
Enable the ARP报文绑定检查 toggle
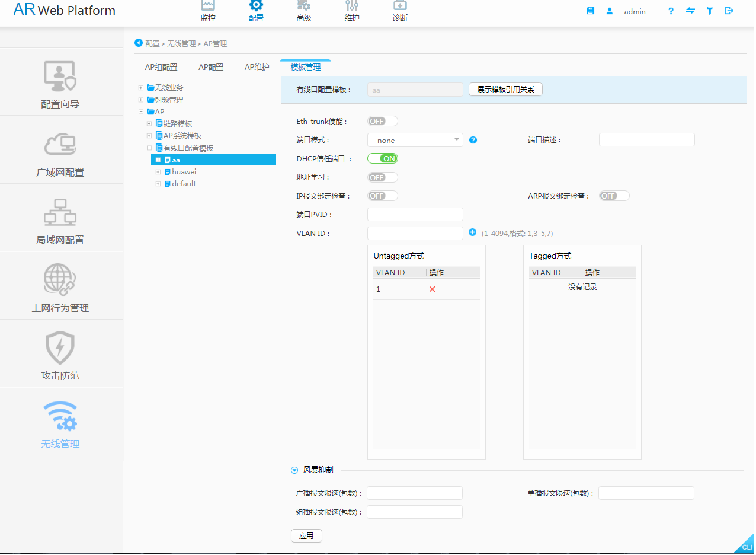tap(614, 195)
